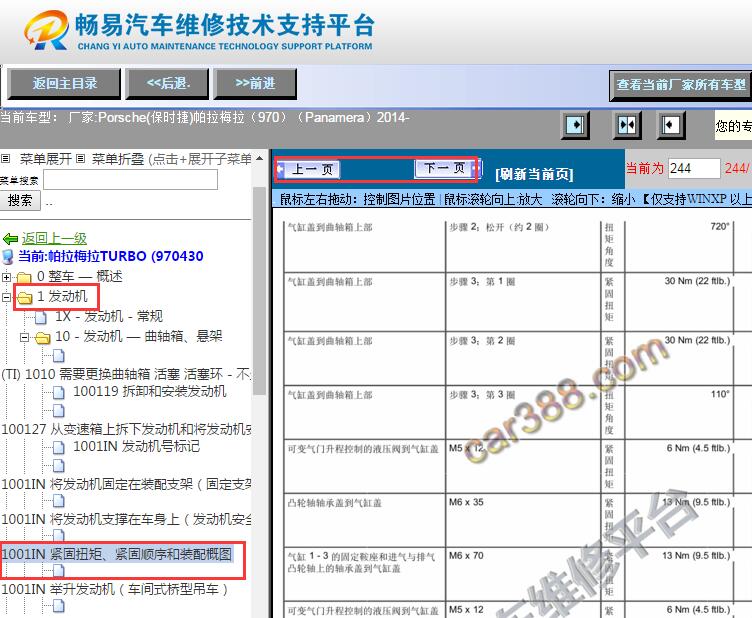Click table cell '步骤 3: 第 3 圈'
752x618 pixels.
tap(523, 412)
